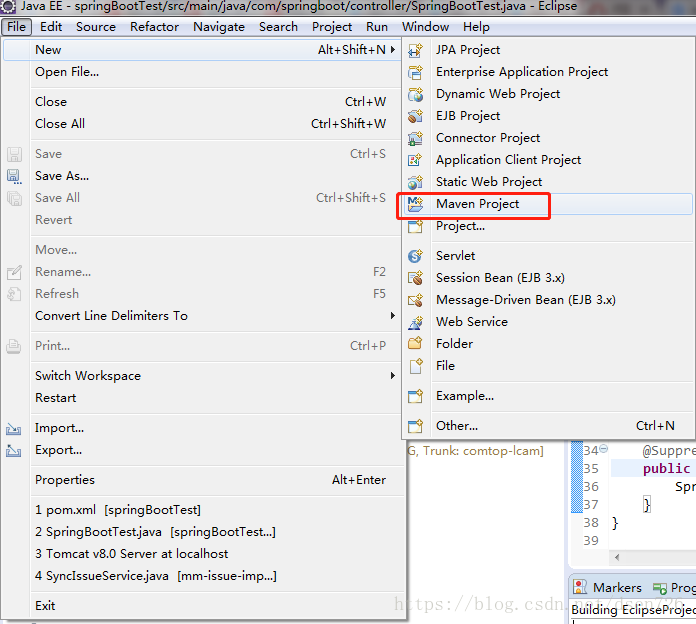
Task: Open recent file 4 SyncIssueService.java
Action: (202, 576)
